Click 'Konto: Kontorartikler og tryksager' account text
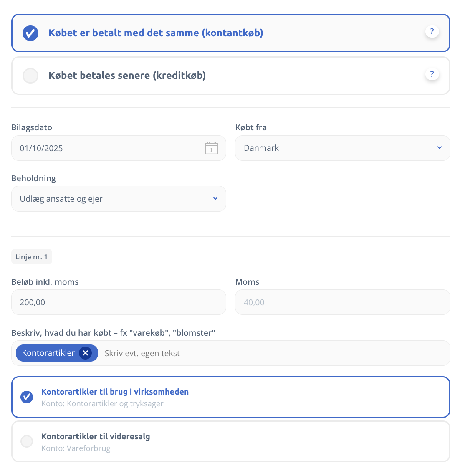Viewport: 465px width, 476px height. tap(102, 404)
